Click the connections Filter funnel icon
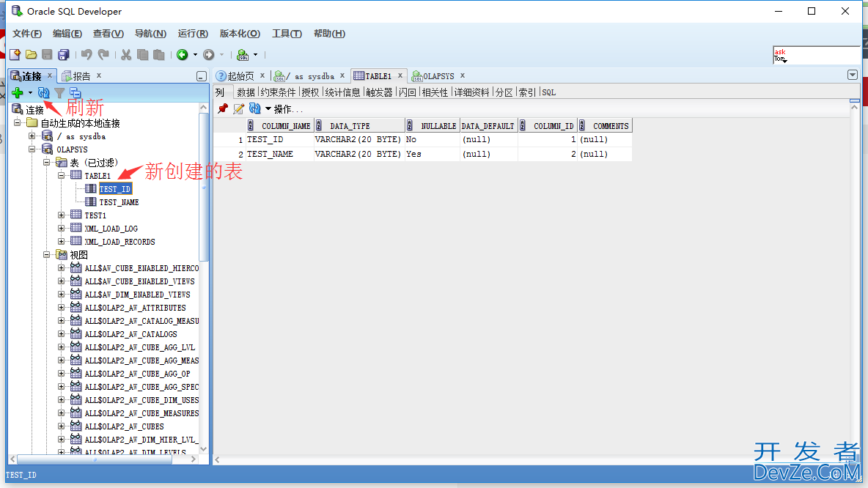The image size is (868, 488). [59, 92]
